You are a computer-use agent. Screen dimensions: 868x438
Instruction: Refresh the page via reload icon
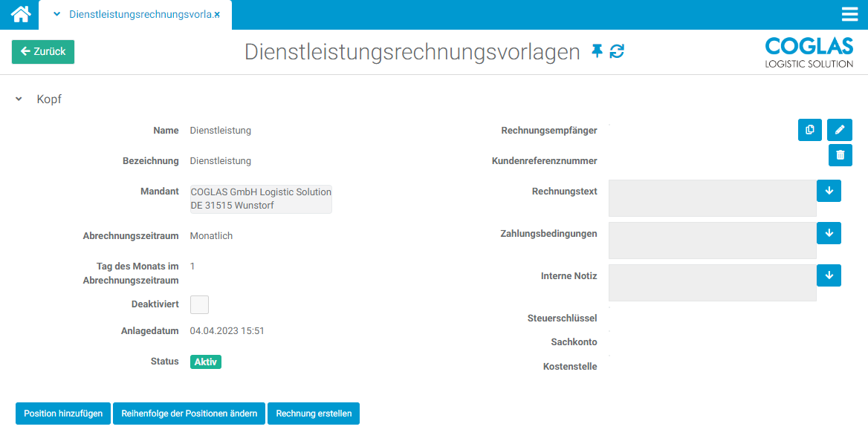(x=617, y=51)
